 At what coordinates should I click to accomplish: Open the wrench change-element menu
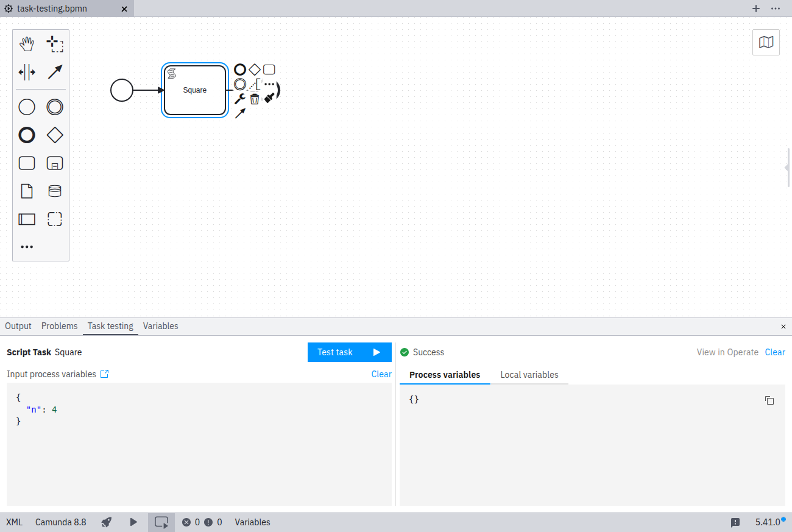pos(240,99)
